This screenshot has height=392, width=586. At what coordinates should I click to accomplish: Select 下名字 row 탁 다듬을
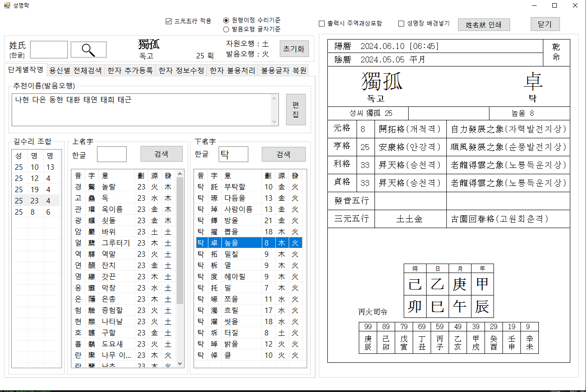pos(249,198)
